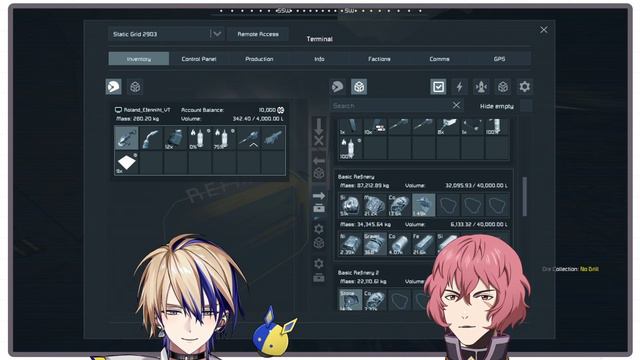Select the Co ore 13.6k in Basic Refinery input
This screenshot has height=360, width=640.
pos(399,205)
